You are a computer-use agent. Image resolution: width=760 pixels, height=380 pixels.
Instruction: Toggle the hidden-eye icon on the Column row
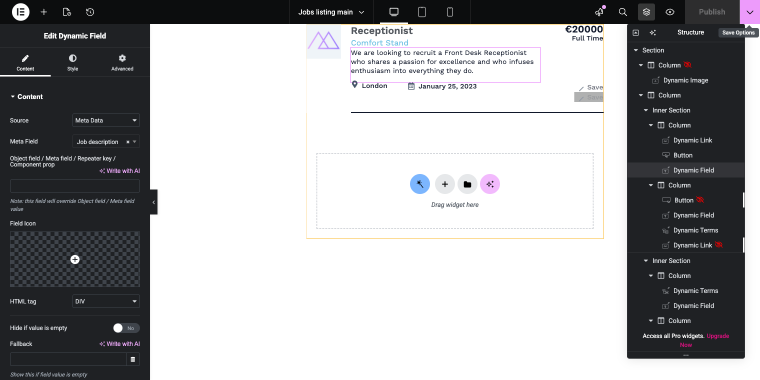pos(687,65)
